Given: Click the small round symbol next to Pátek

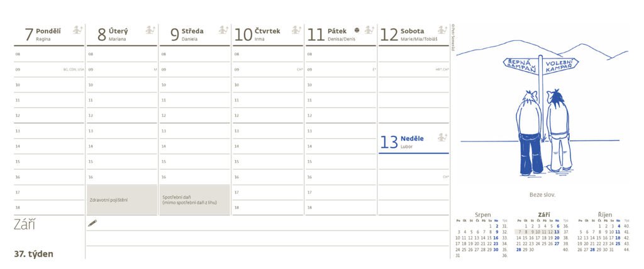Looking at the screenshot, I should [x=357, y=30].
